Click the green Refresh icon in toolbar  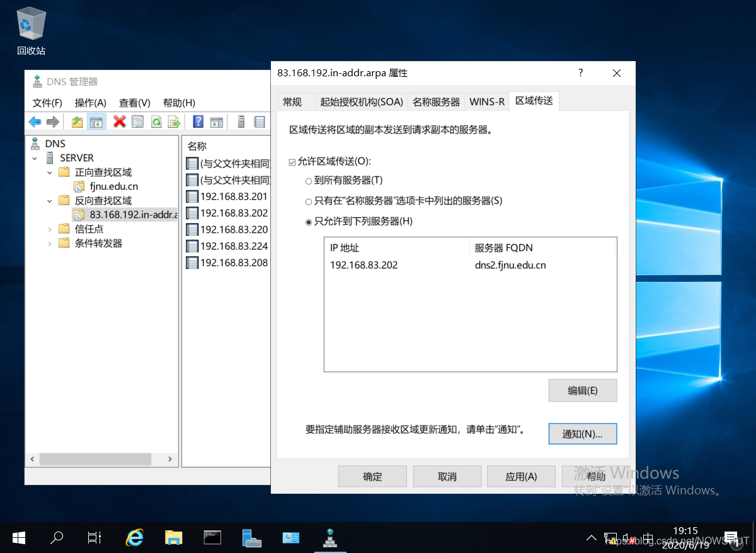pos(156,122)
